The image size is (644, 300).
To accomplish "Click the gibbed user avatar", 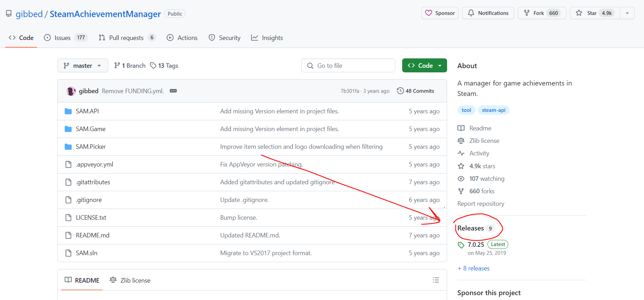I will click(71, 91).
